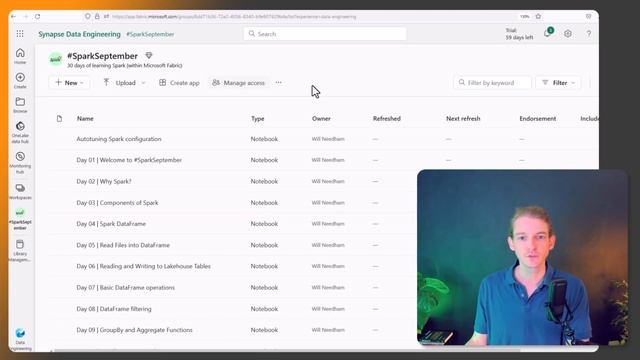Sort by Next refresh column header

463,118
